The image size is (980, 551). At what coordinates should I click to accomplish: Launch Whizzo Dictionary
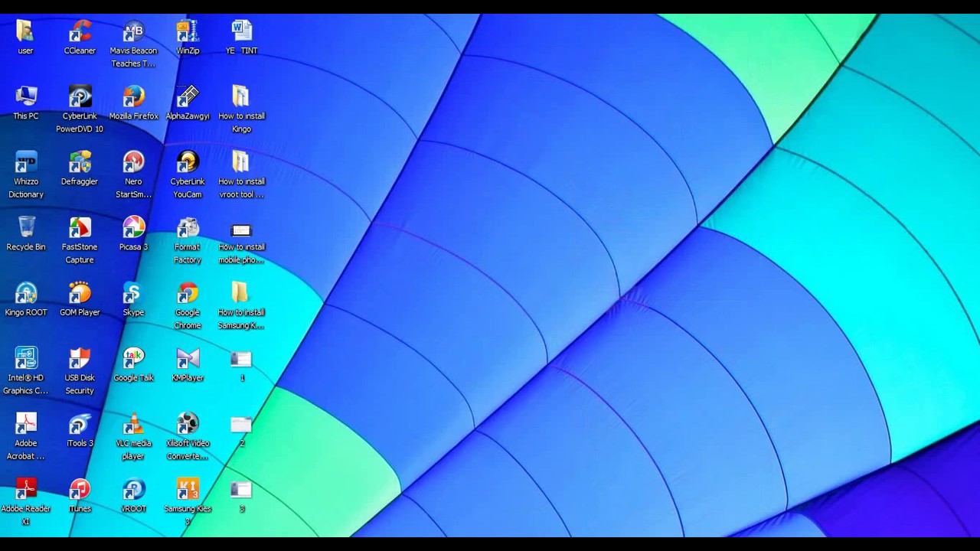25,163
